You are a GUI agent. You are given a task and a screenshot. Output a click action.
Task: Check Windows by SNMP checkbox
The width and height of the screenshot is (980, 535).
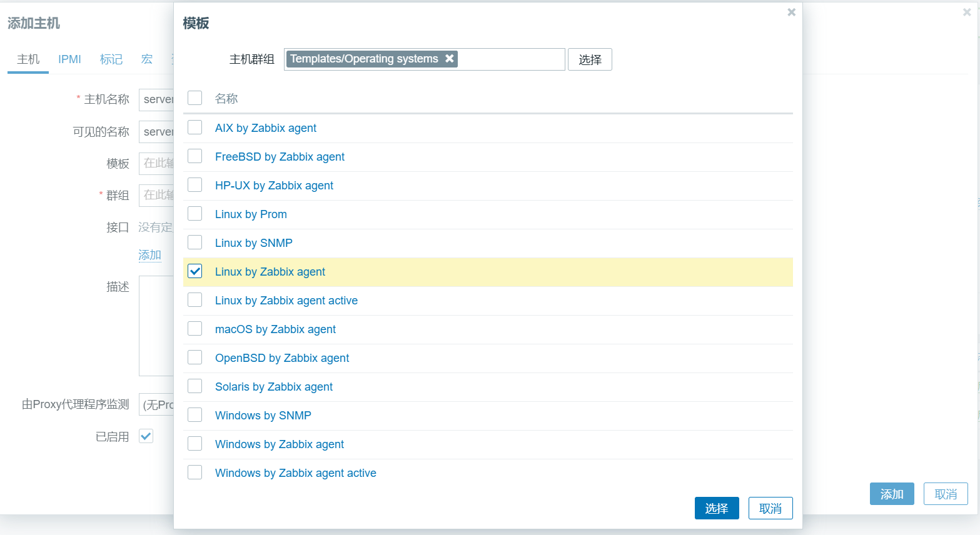[195, 415]
